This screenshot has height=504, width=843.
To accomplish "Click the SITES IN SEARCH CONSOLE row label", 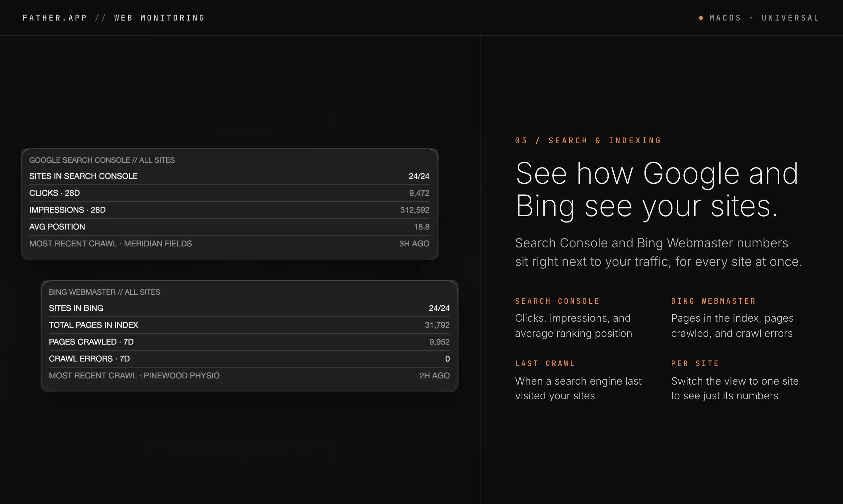I will [x=83, y=176].
